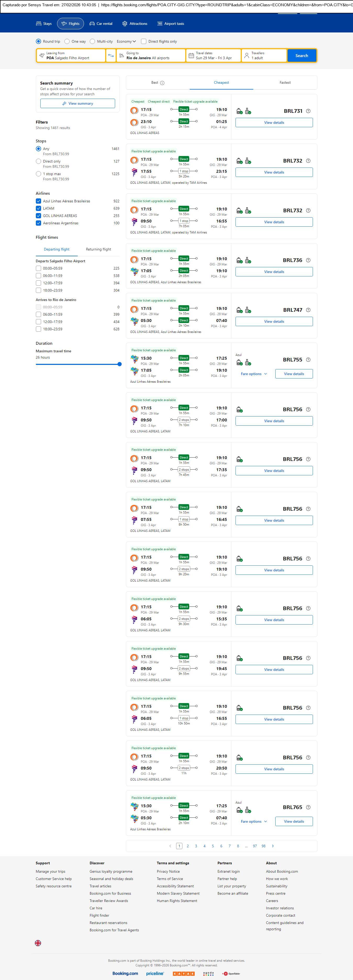Click the help icon next to BRL765 price
353x980 pixels.
pyautogui.click(x=308, y=807)
